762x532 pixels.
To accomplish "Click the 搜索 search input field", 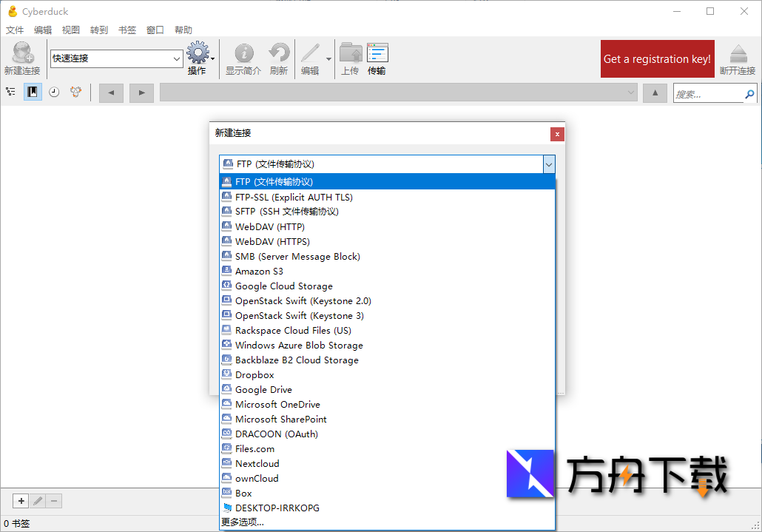I will pos(708,94).
